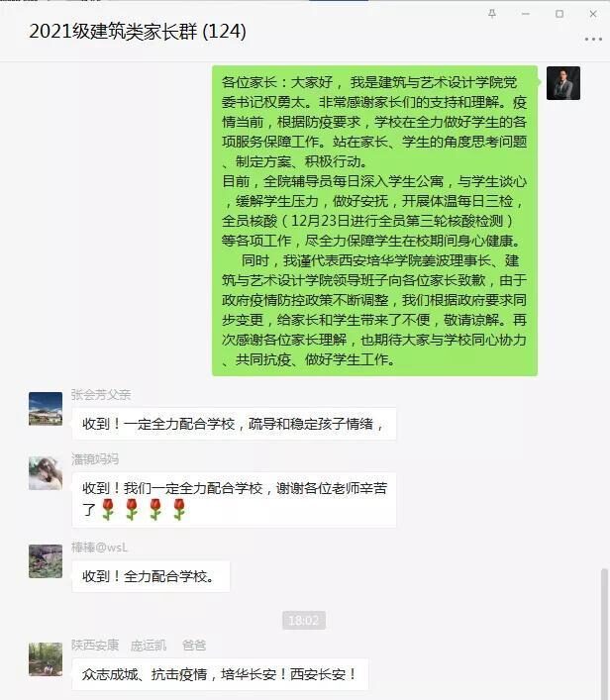610x700 pixels.
Task: Select the long green announcement message
Action: 374,221
